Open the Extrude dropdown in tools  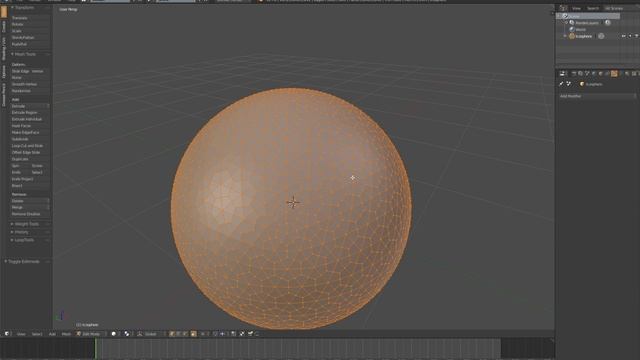coord(30,106)
